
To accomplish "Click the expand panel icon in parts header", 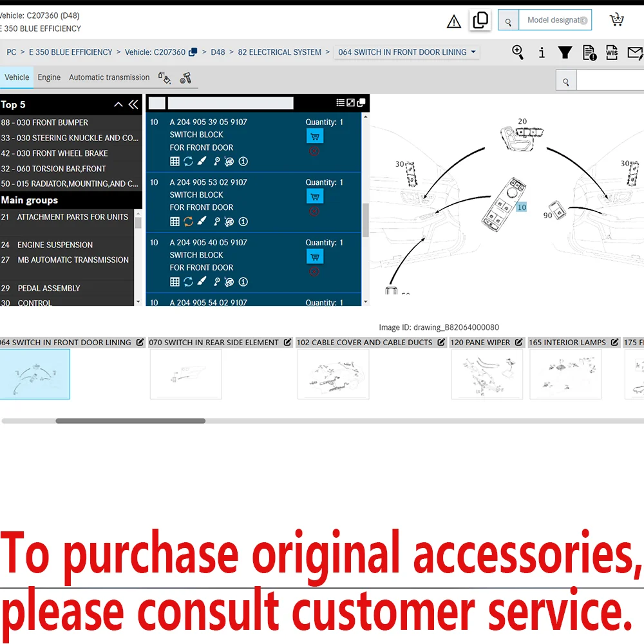I will (350, 102).
